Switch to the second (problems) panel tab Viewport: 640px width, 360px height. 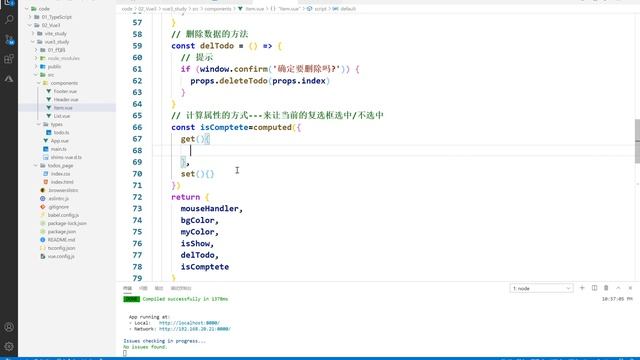pos(143,288)
